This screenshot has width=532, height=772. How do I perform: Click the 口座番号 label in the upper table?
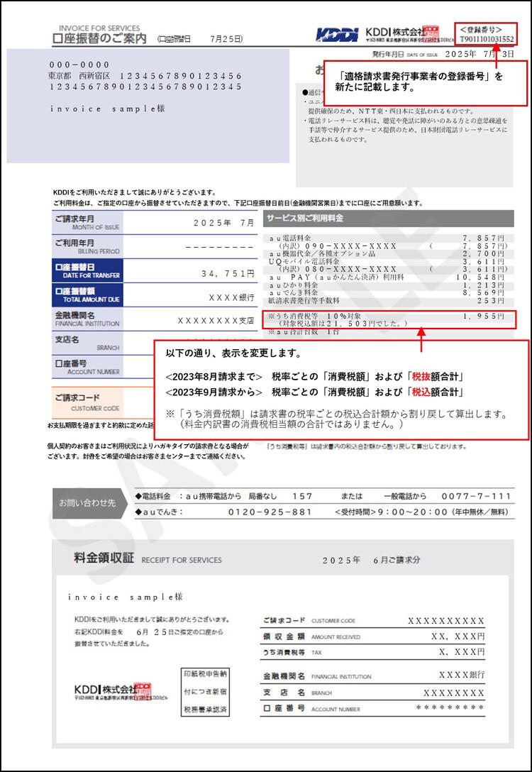tap(87, 367)
